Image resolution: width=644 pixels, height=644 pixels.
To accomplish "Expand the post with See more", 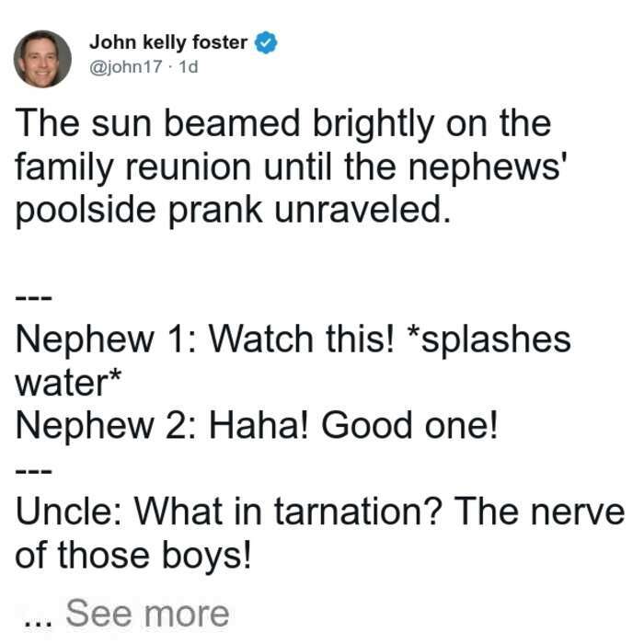I will [x=147, y=614].
